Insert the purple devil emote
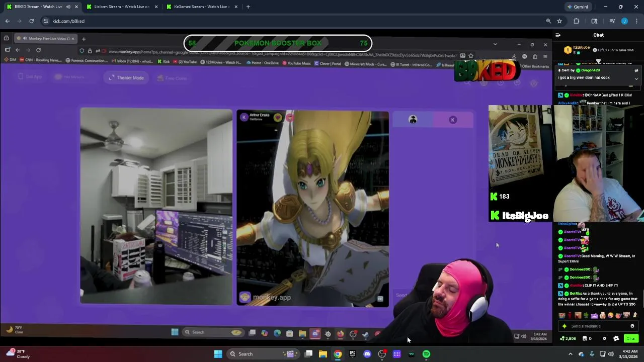 coord(594,315)
